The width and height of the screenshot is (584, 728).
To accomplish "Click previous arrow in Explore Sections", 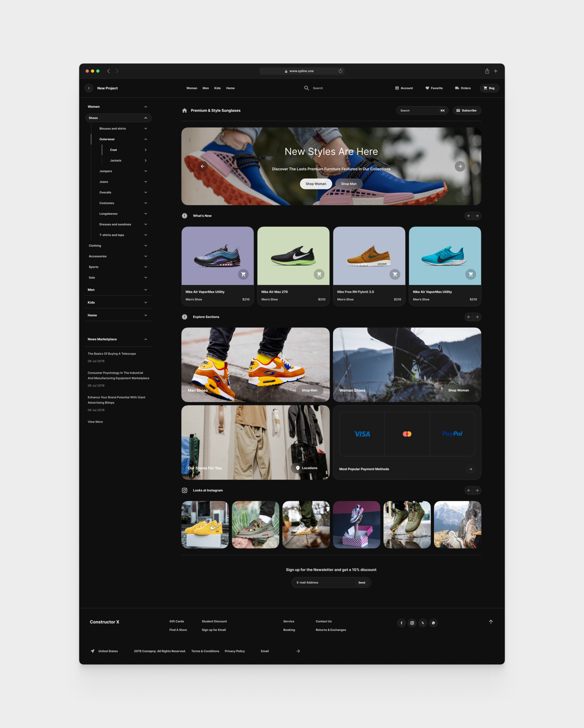I will click(x=469, y=317).
